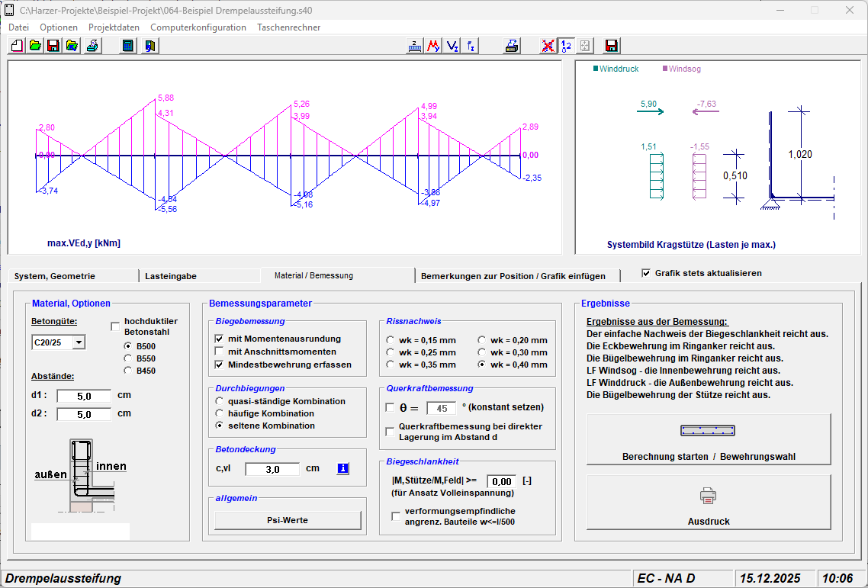The height and width of the screenshot is (588, 868).
Task: Open the Projektdaten menu
Action: coord(114,27)
